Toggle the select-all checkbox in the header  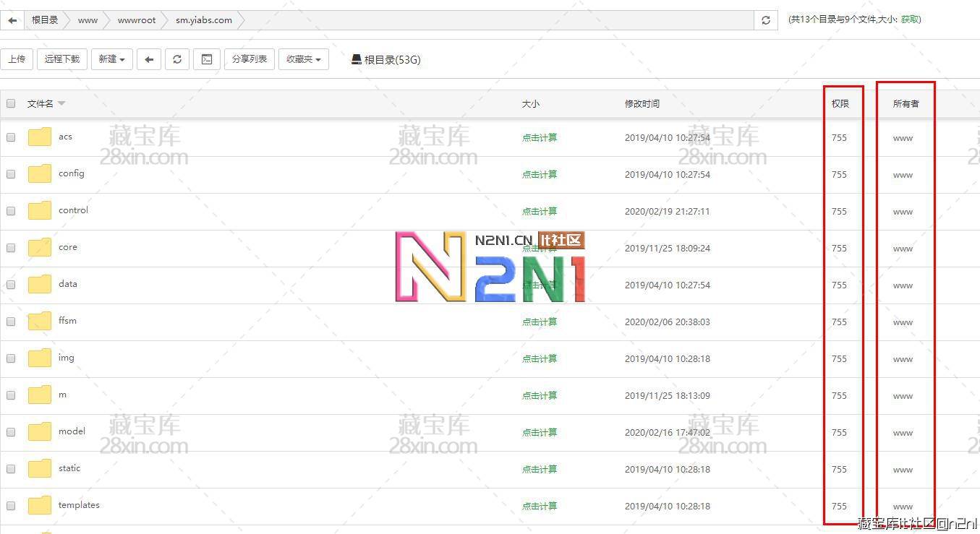[x=11, y=103]
